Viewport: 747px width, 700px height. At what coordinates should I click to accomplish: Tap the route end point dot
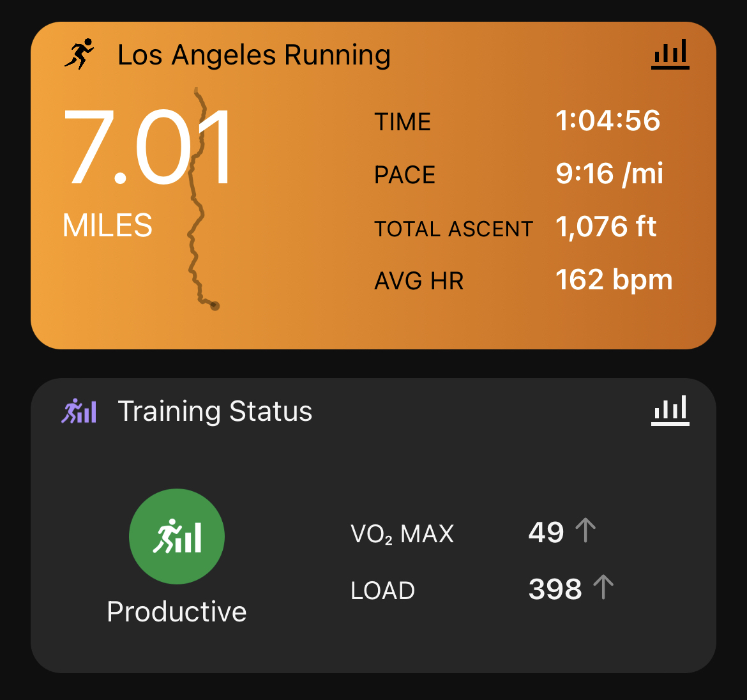click(x=215, y=306)
